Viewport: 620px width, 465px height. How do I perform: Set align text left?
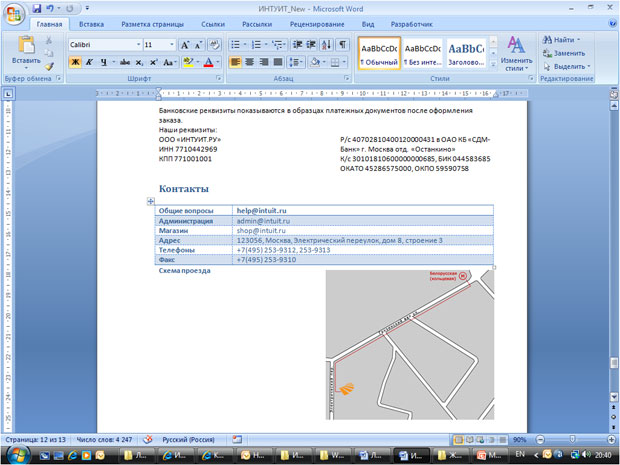tap(235, 62)
